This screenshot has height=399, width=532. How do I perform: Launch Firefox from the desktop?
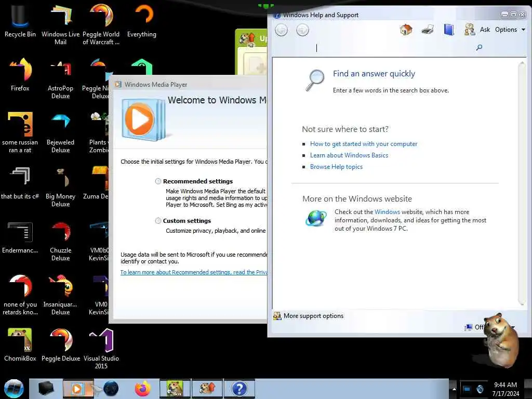(20, 75)
